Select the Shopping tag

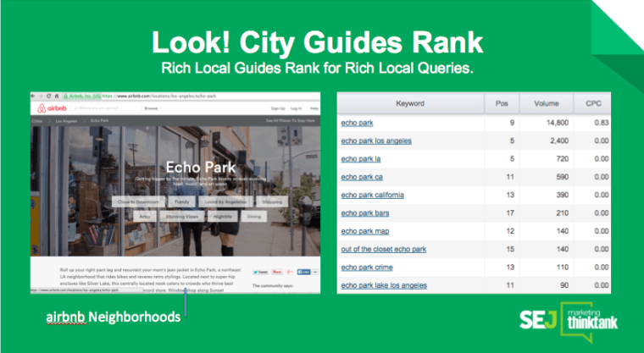point(272,202)
